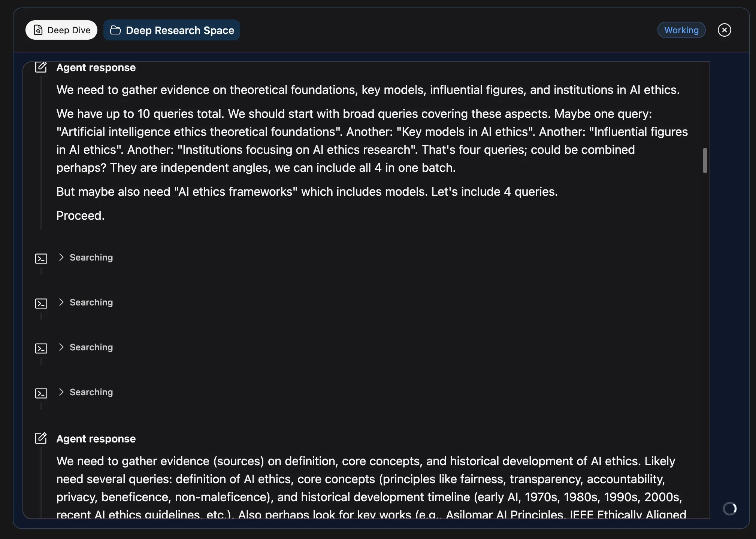Close the research panel with X button
The width and height of the screenshot is (756, 539).
725,30
